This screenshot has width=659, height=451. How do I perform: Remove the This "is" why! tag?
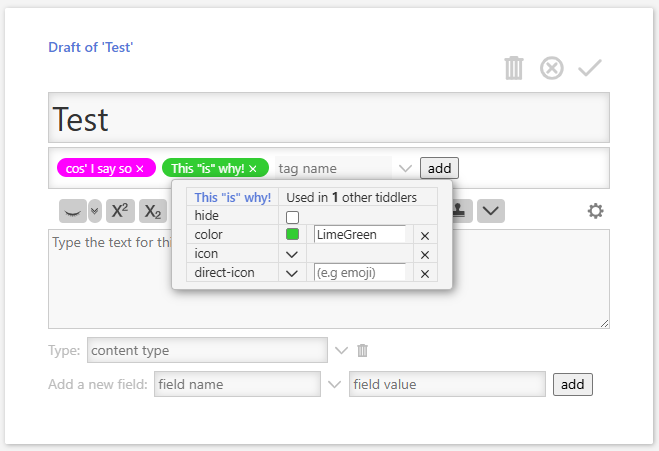pyautogui.click(x=253, y=169)
